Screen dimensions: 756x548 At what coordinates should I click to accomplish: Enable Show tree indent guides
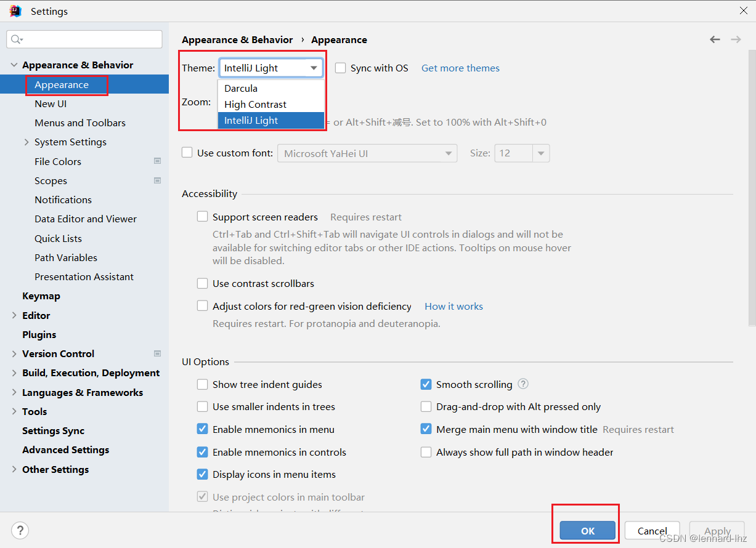pos(202,384)
